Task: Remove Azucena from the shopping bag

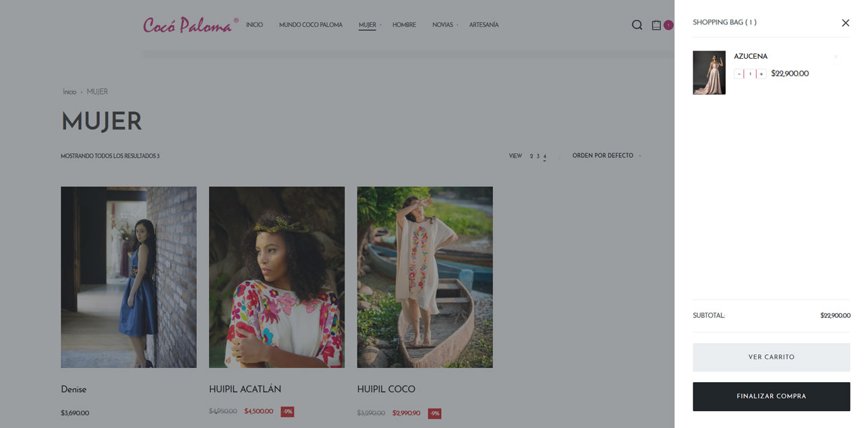Action: click(836, 57)
